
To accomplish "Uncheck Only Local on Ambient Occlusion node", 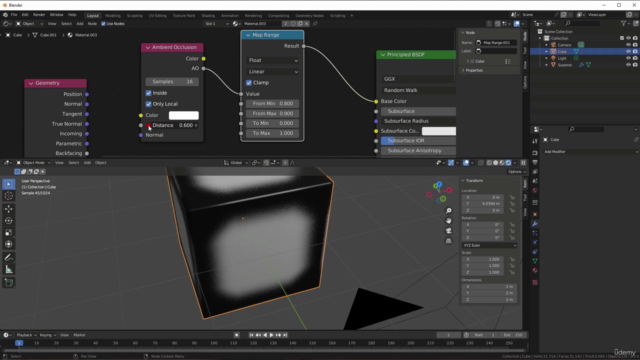I will pos(149,104).
